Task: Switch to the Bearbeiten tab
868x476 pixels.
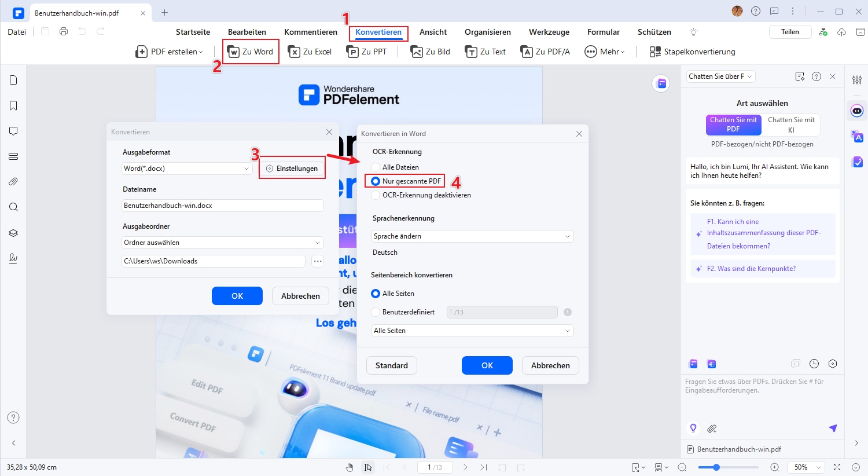Action: point(247,32)
